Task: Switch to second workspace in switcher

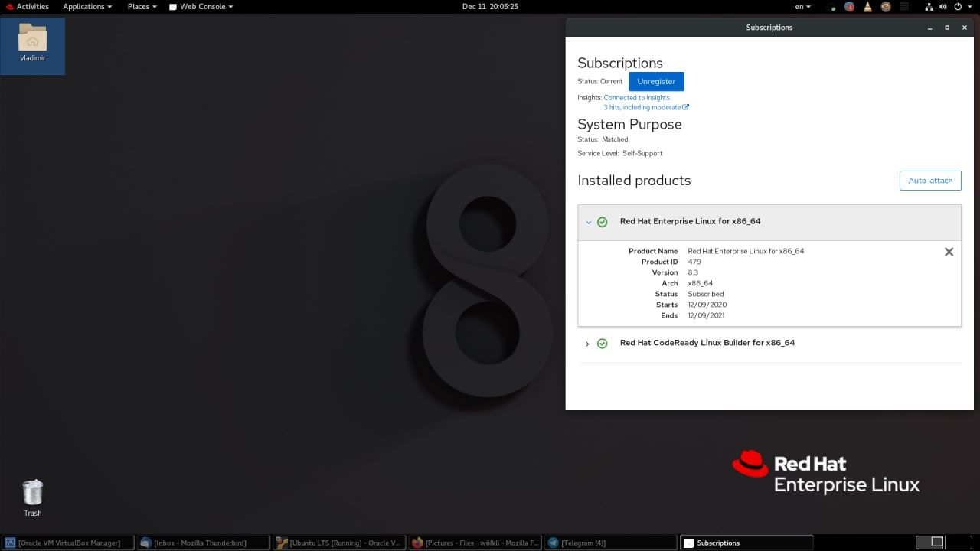Action: (x=958, y=543)
